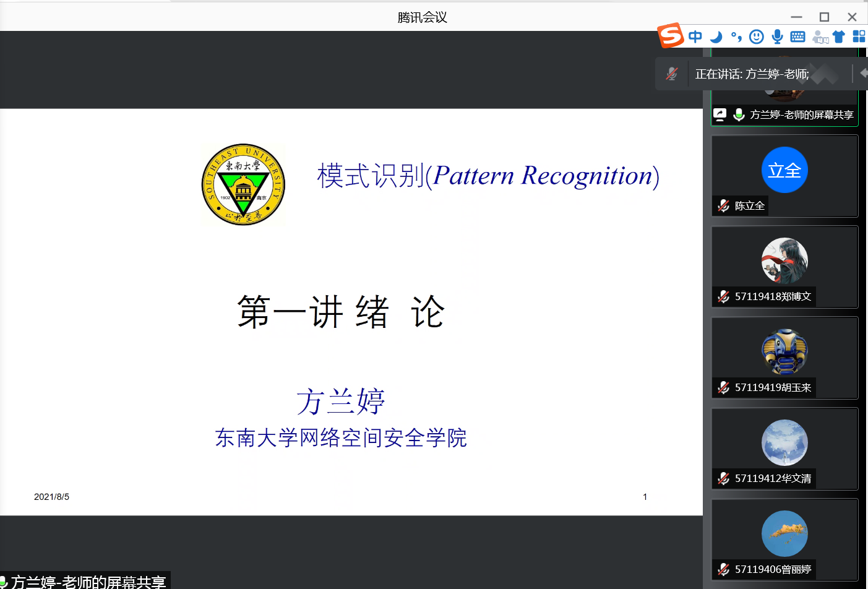The image size is (868, 589).
Task: Maximize the 腾讯会议 window
Action: [x=824, y=17]
